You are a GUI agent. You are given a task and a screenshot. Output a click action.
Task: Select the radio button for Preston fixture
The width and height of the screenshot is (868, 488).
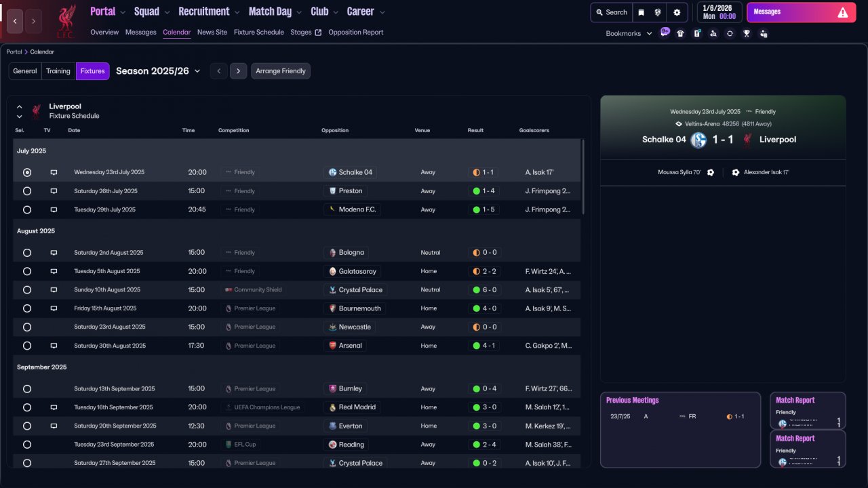tap(27, 191)
